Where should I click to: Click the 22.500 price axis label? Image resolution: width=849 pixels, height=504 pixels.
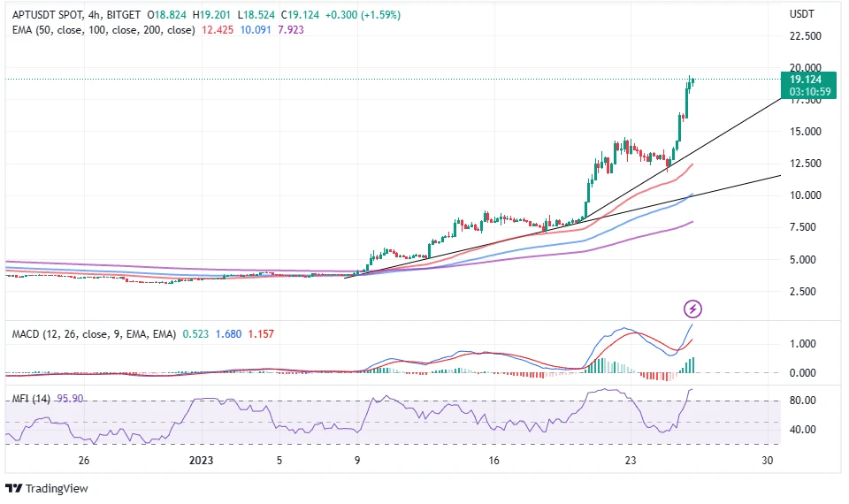click(x=806, y=35)
